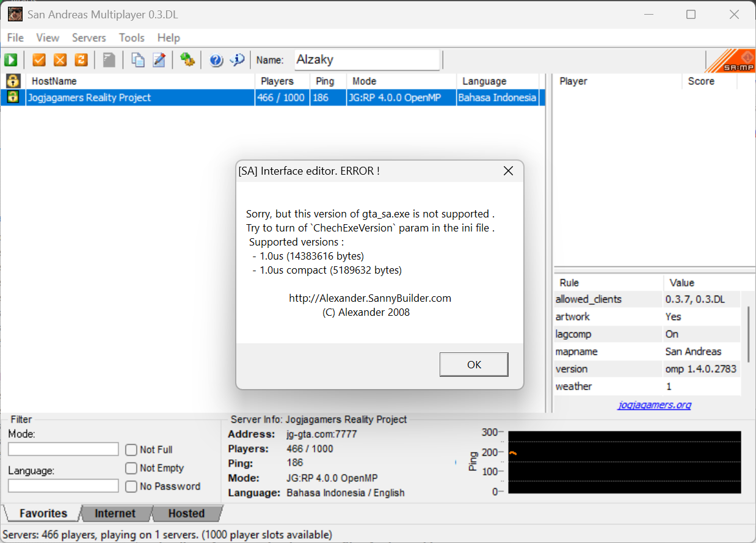Click the SA-MP app icon in the title bar

click(15, 14)
